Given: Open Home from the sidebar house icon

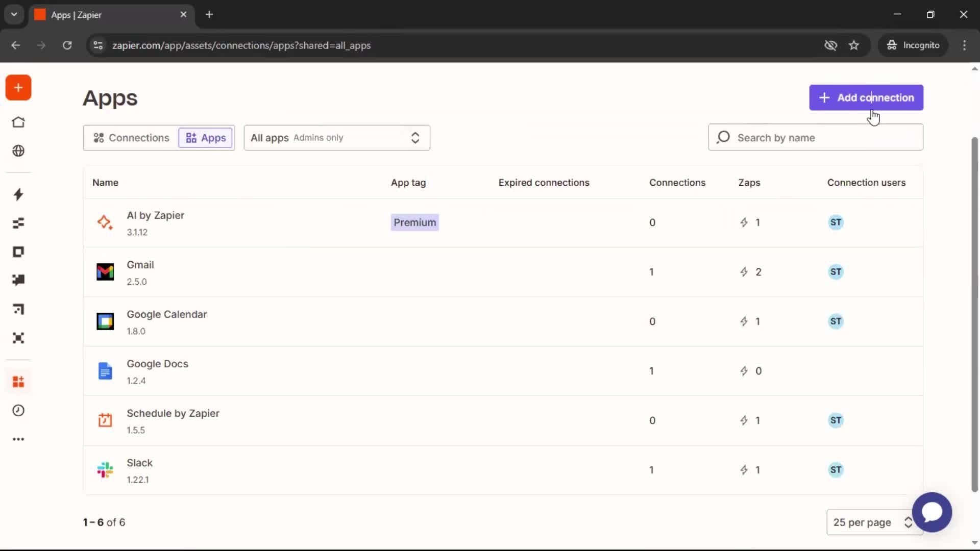Looking at the screenshot, I should click(18, 122).
